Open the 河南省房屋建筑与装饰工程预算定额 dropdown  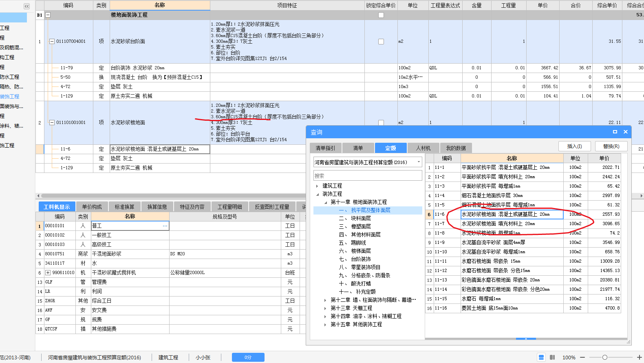point(419,162)
